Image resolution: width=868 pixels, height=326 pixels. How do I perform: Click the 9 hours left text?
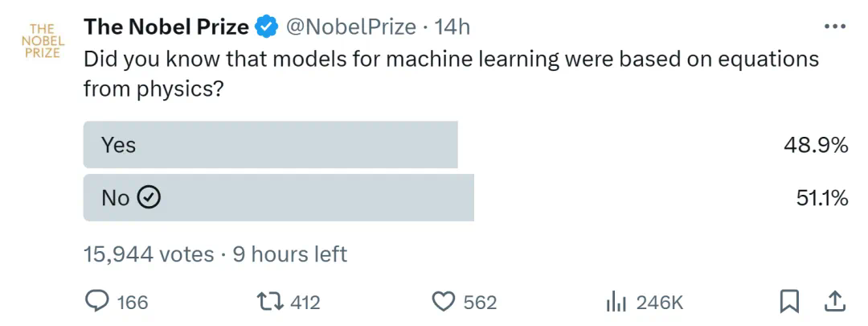click(x=289, y=254)
